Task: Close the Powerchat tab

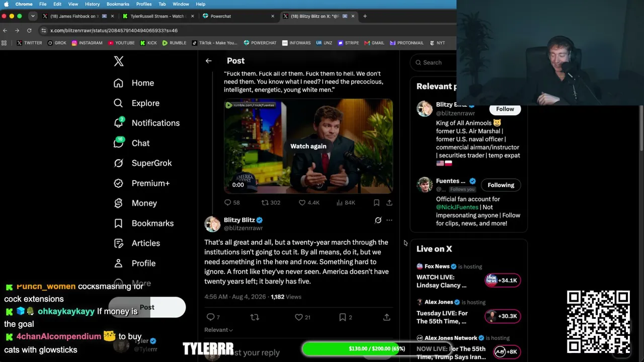Action: click(273, 16)
